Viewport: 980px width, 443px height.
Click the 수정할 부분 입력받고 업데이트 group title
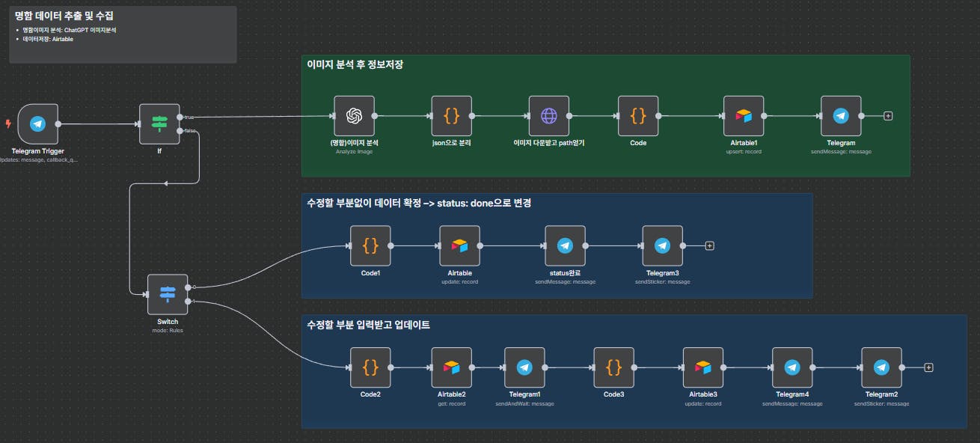369,325
